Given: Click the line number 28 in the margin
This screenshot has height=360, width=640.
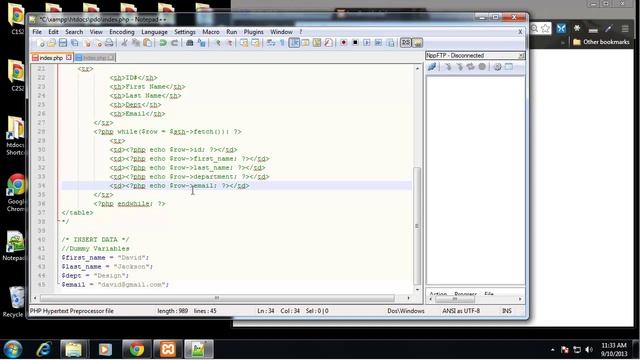Looking at the screenshot, I should pyautogui.click(x=41, y=132).
